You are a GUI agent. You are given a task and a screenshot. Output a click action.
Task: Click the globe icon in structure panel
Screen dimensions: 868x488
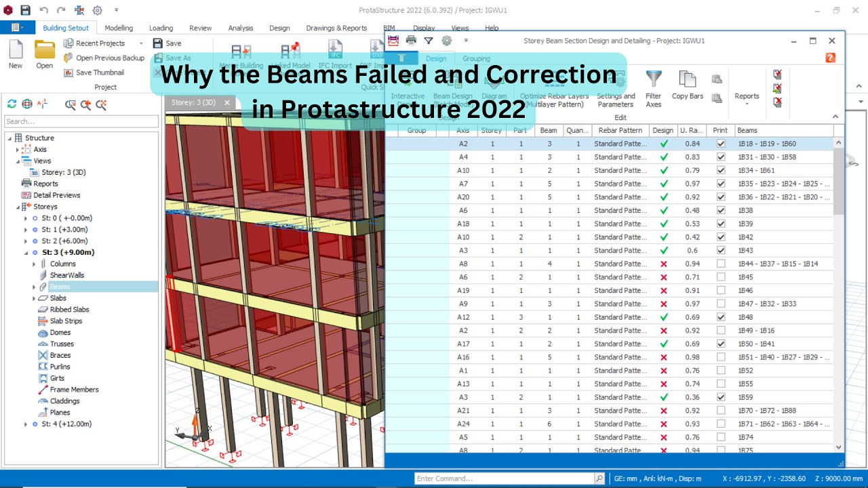(27, 104)
